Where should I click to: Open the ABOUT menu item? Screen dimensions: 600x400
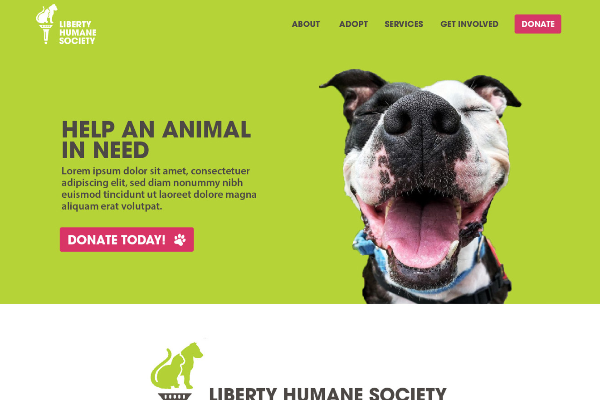pos(306,24)
